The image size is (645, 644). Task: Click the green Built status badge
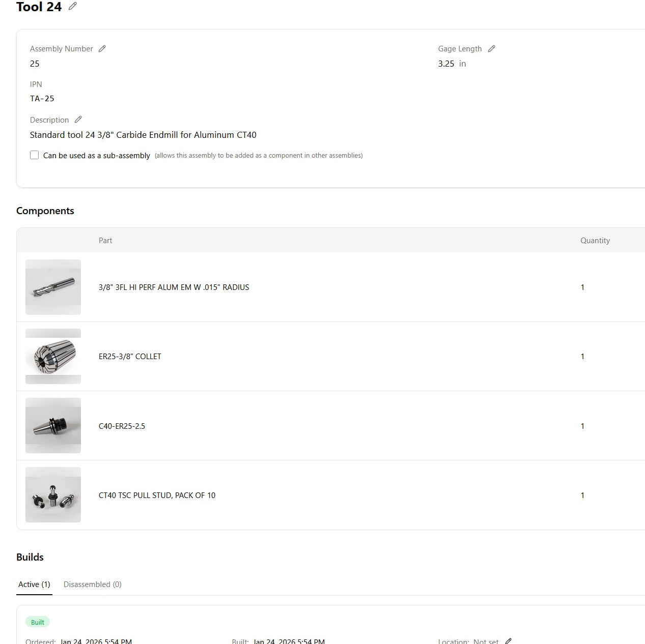(x=37, y=622)
